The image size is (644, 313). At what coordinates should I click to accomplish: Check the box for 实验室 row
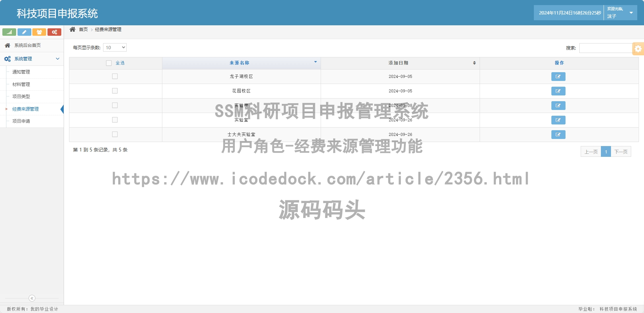115,120
